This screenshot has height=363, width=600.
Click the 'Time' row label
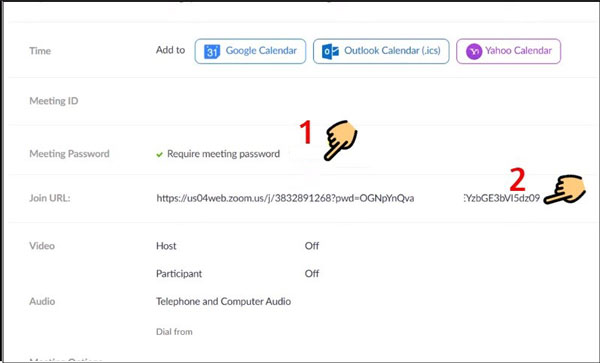tap(40, 51)
